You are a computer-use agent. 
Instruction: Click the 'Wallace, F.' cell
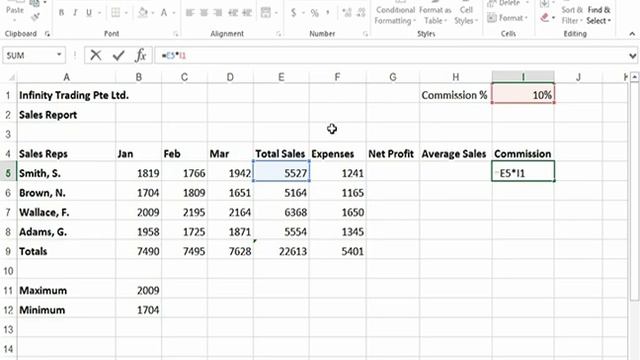[x=66, y=212]
